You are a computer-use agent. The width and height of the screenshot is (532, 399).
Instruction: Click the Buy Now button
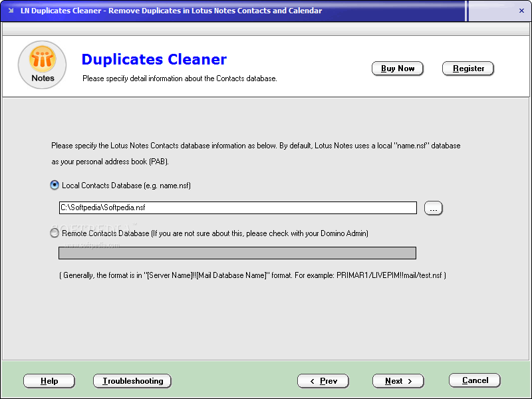click(x=397, y=68)
